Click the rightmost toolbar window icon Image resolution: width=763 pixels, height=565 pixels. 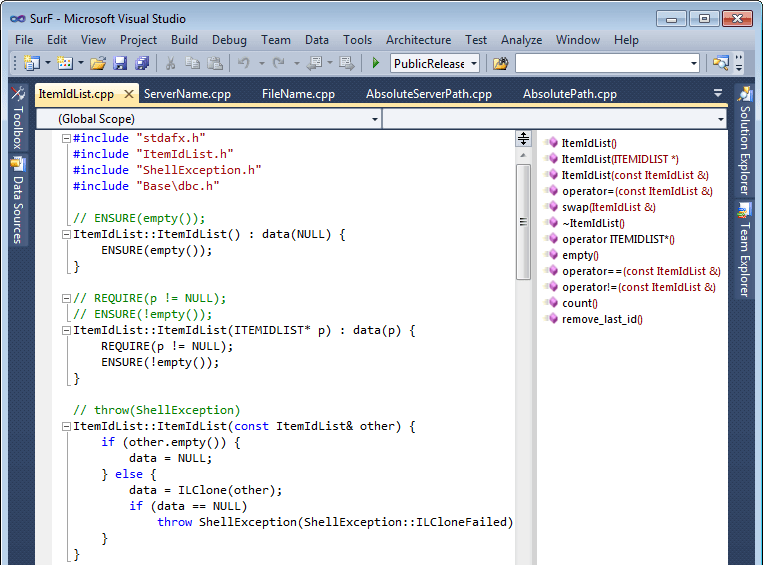tap(721, 63)
